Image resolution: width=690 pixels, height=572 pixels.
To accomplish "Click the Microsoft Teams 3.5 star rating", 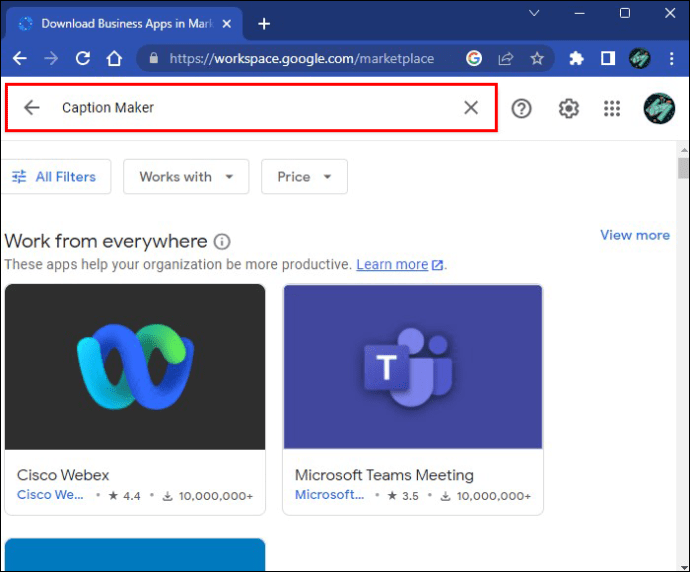I will pos(403,496).
